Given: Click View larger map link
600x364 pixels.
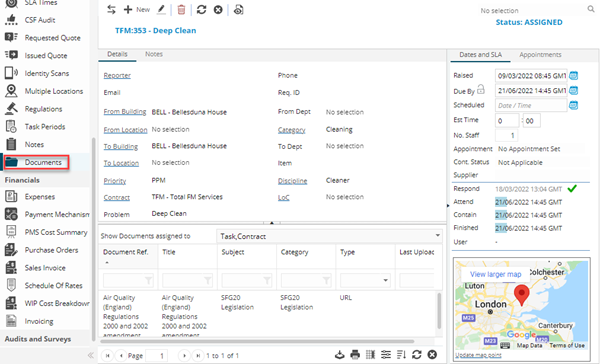Looking at the screenshot, I should coord(496,274).
